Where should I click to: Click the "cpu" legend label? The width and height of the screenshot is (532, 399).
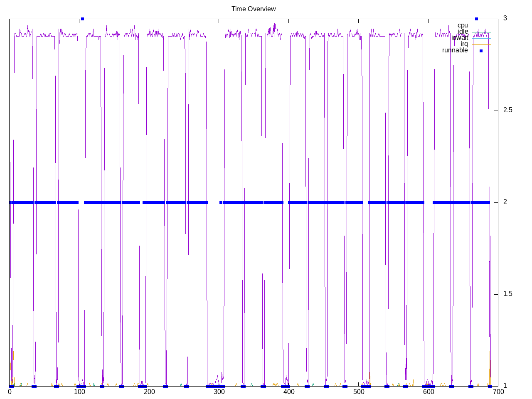[x=463, y=25]
